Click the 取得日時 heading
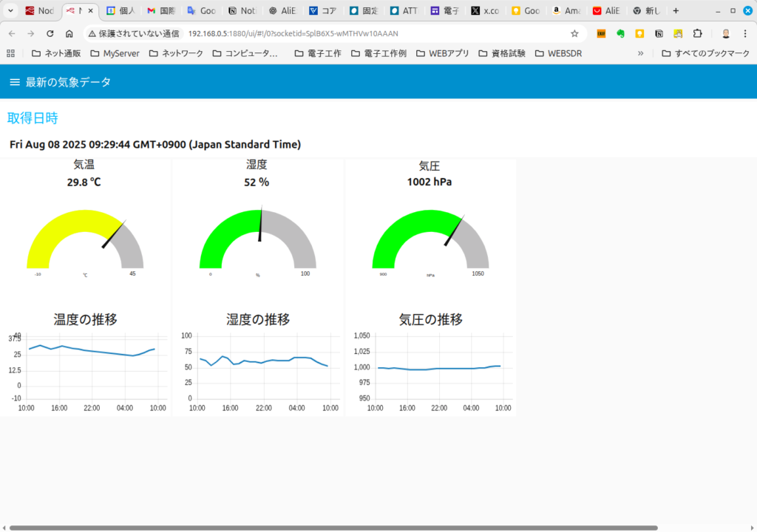This screenshot has height=532, width=757. click(x=33, y=117)
